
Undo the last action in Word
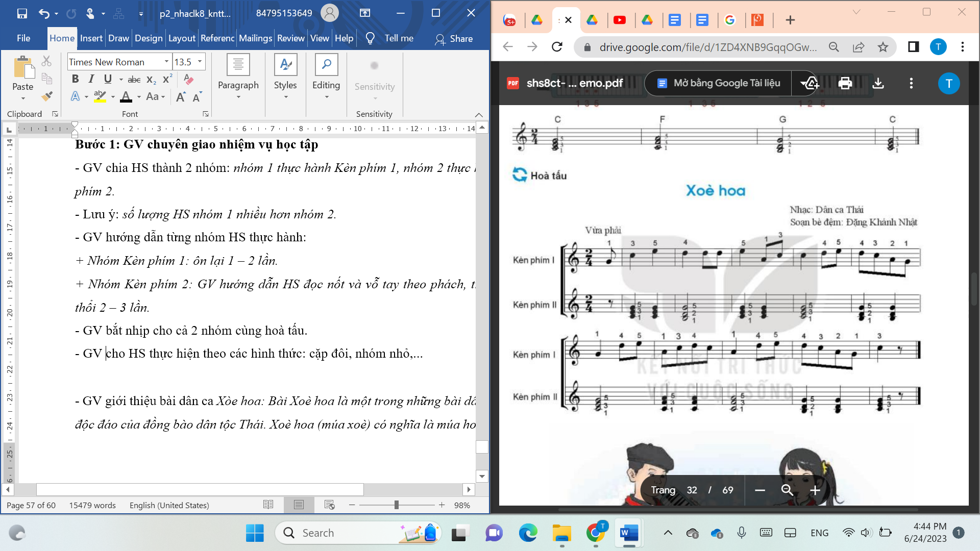44,14
